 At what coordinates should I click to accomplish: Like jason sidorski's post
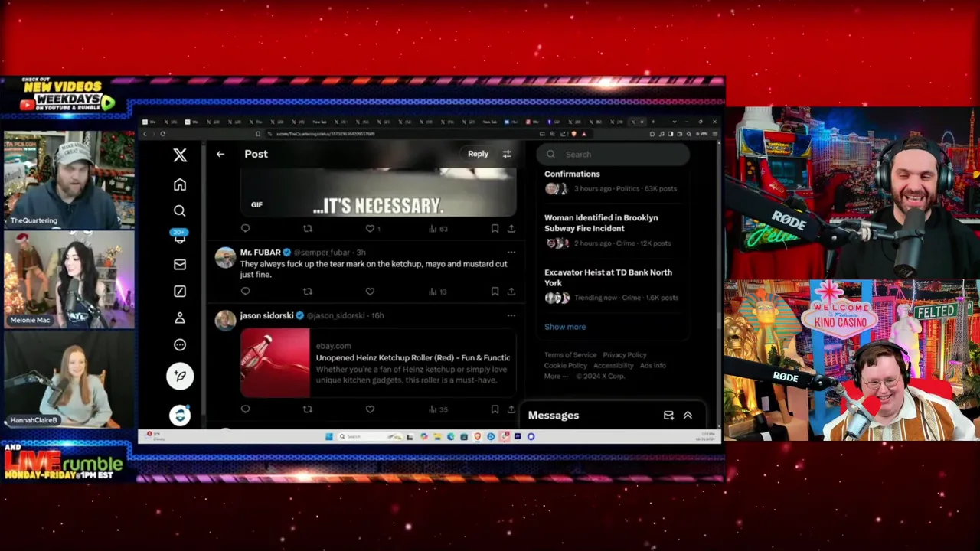pos(370,409)
